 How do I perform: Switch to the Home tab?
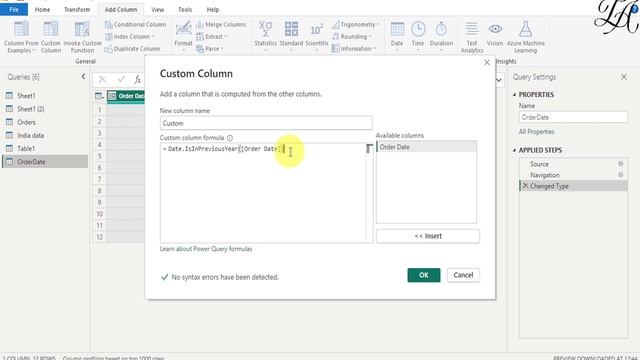tap(42, 9)
